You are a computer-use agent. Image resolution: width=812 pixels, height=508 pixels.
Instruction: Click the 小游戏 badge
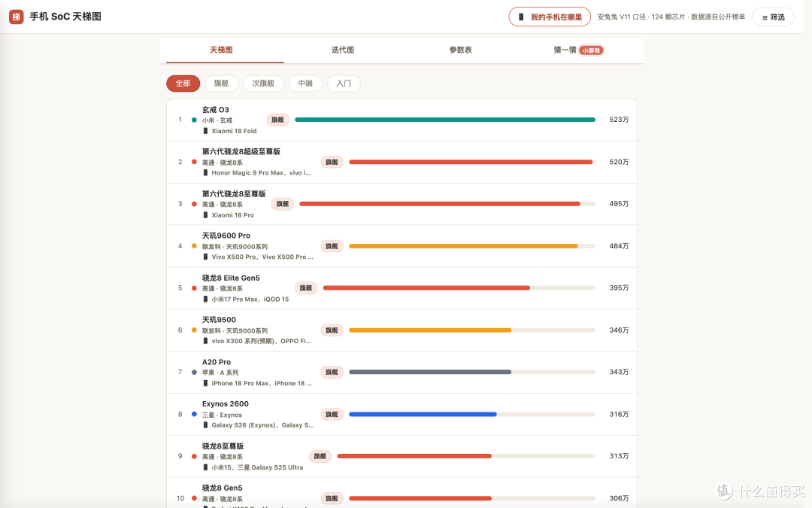pyautogui.click(x=591, y=50)
